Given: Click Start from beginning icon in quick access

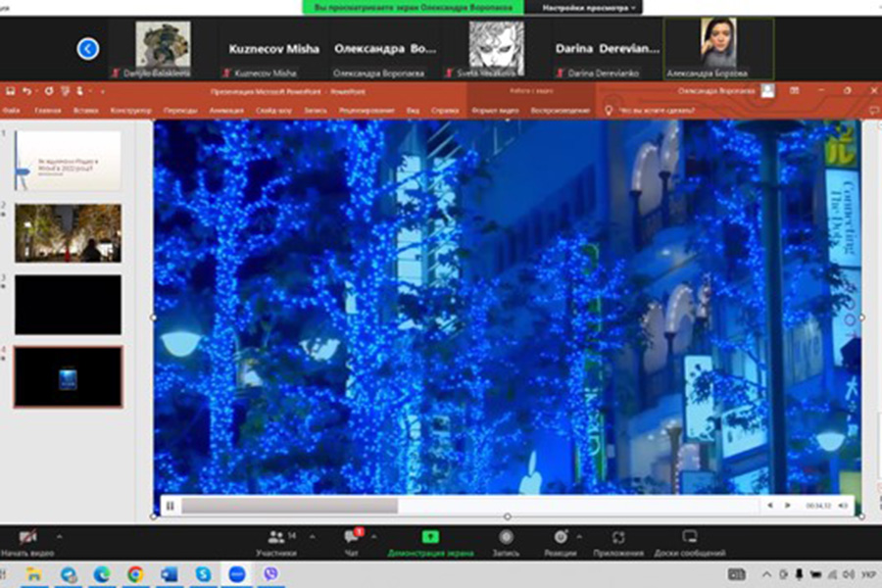Looking at the screenshot, I should (66, 91).
